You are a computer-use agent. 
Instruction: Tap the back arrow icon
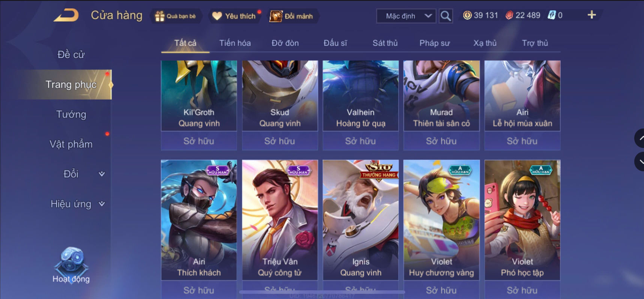tap(66, 15)
